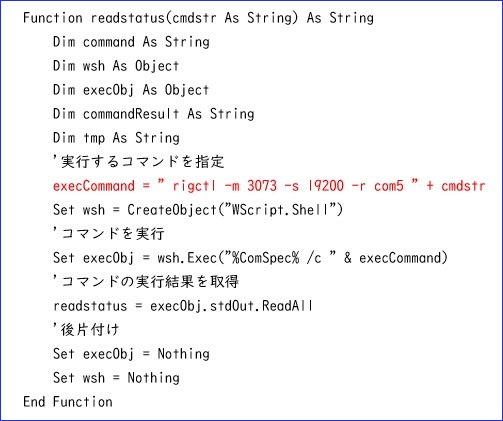Click the wsh.Exec %ComSpec% line
Screen dimensions: 503x421
pyautogui.click(x=250, y=258)
